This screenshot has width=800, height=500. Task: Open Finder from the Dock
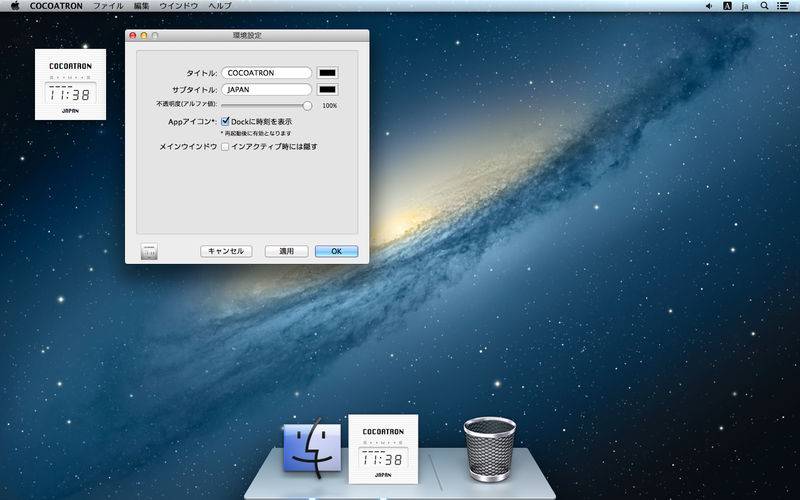pyautogui.click(x=312, y=447)
